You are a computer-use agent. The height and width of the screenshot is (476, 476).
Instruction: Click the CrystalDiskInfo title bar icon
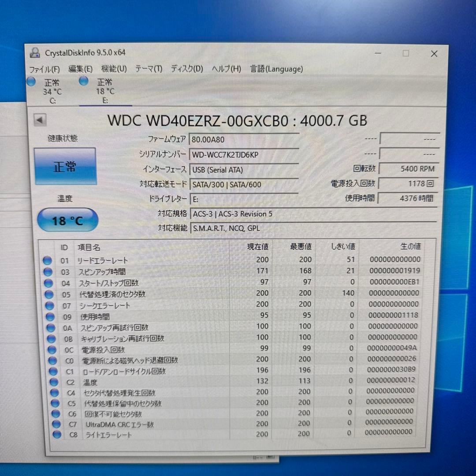pos(36,53)
